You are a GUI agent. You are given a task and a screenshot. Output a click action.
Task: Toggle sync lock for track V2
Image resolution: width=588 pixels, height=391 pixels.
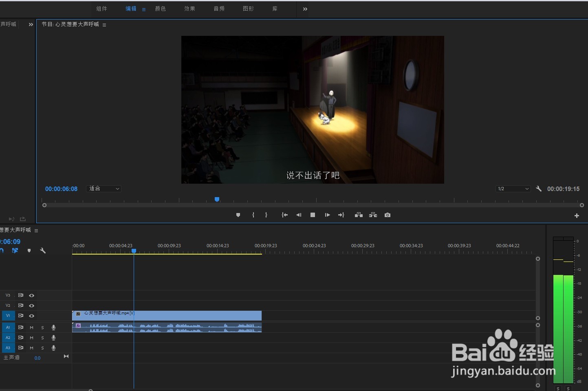(20, 305)
